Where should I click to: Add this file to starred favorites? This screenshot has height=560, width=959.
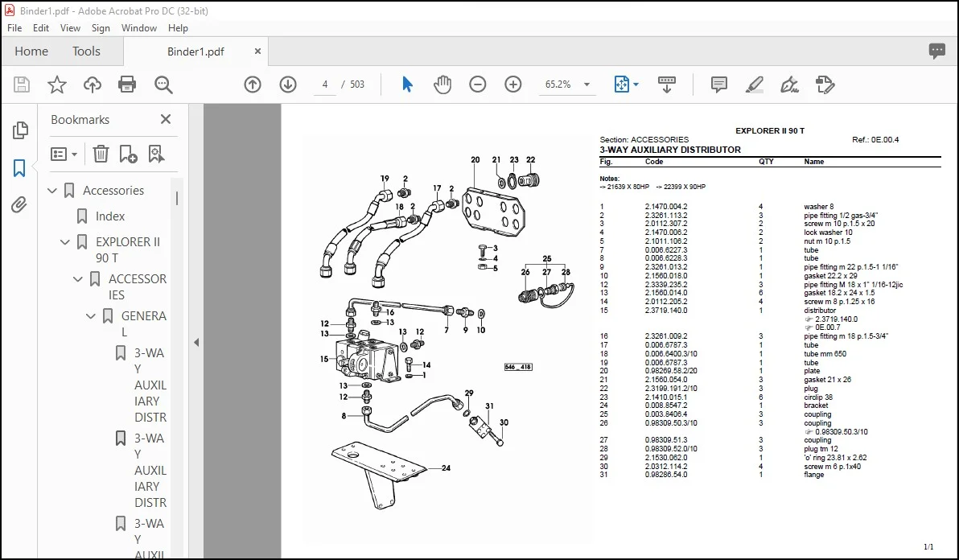coord(57,84)
